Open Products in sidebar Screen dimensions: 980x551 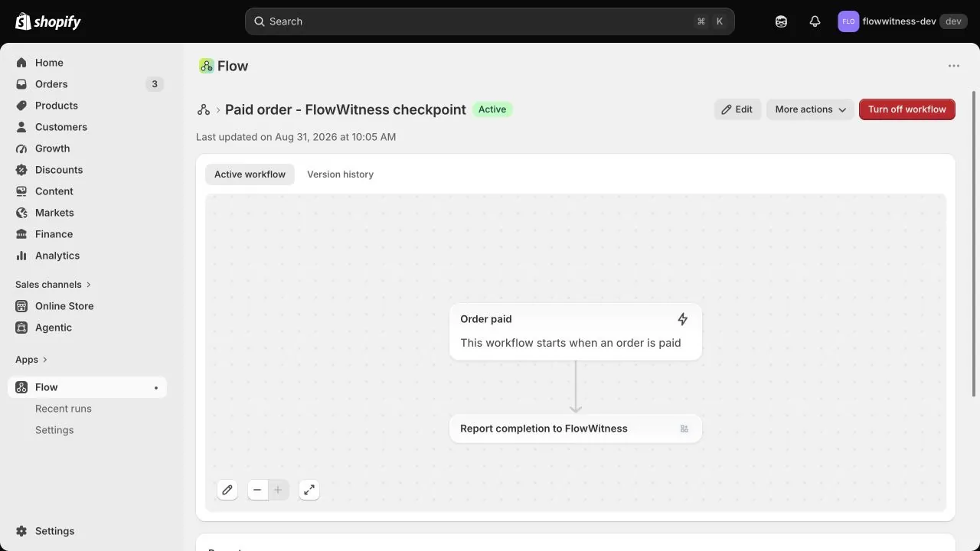coord(87,106)
